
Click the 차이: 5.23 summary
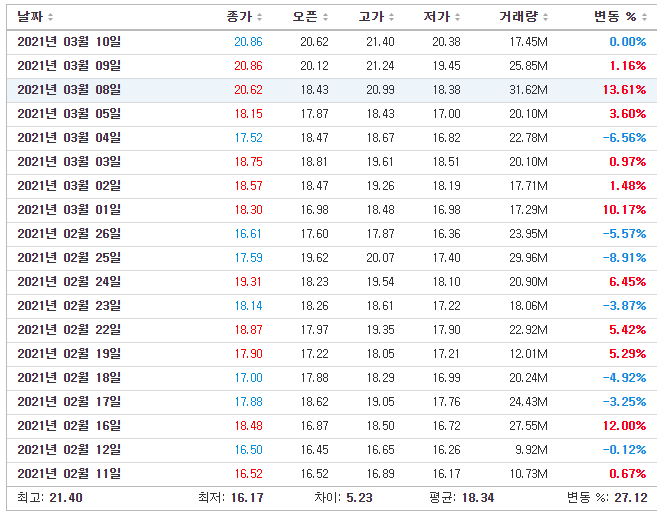[343, 498]
